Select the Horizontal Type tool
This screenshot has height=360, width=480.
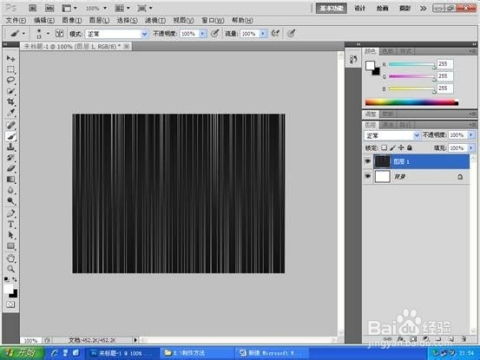[11, 224]
